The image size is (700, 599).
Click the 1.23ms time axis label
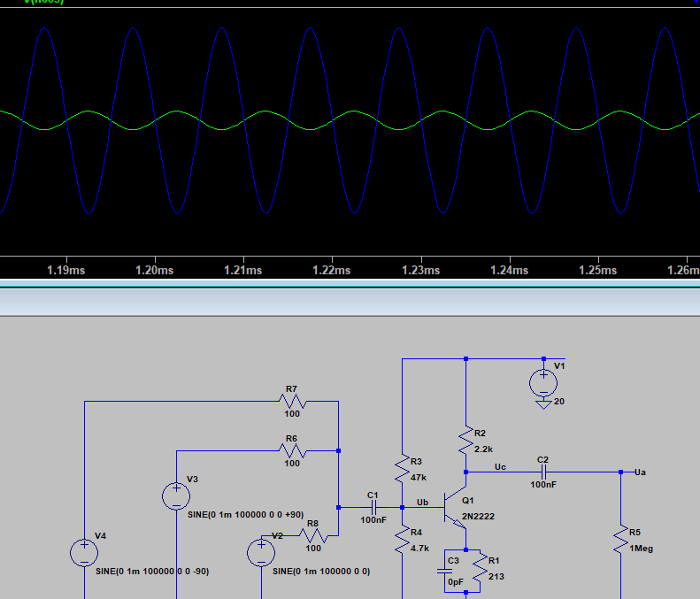(420, 271)
